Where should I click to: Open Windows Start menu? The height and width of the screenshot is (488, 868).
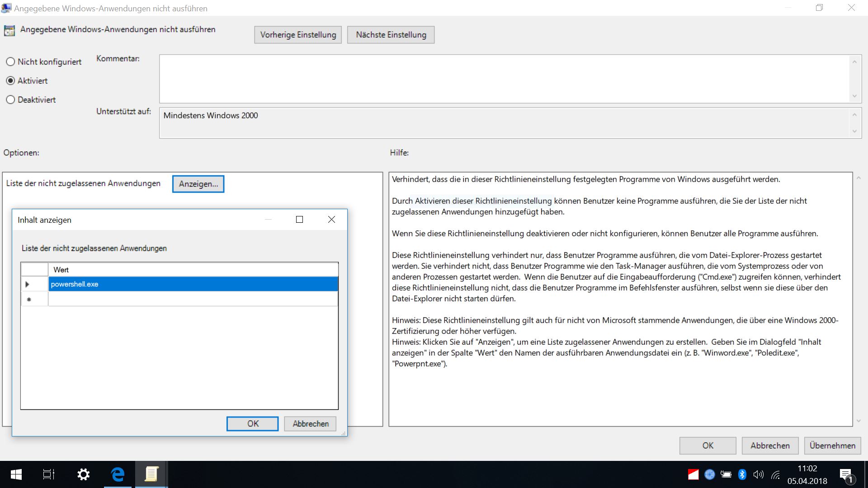pyautogui.click(x=16, y=474)
